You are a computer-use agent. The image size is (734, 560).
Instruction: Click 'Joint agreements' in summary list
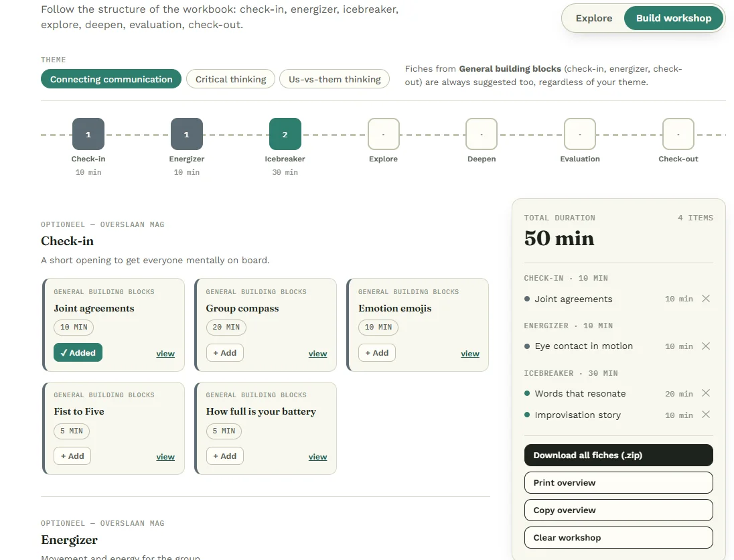[573, 299]
